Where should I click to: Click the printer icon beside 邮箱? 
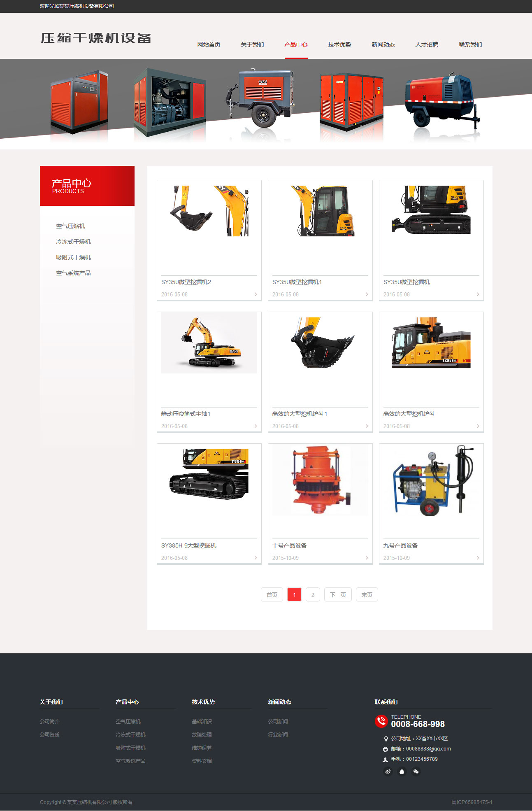click(386, 749)
